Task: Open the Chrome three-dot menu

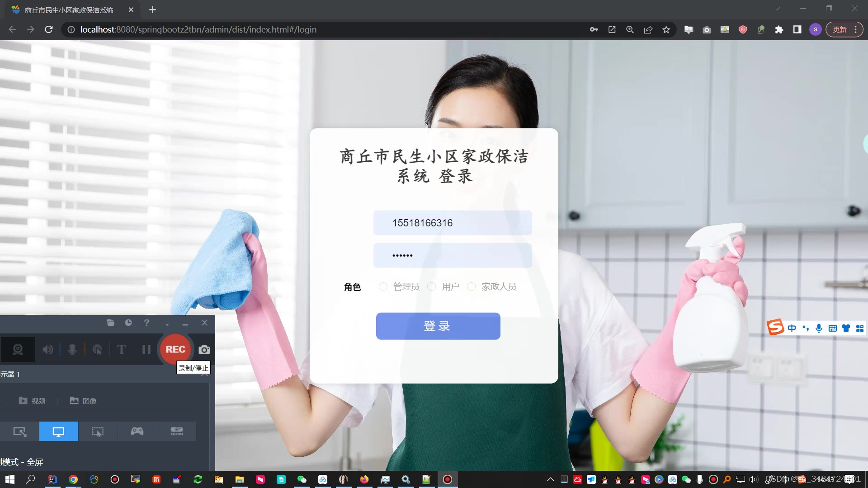Action: click(855, 29)
